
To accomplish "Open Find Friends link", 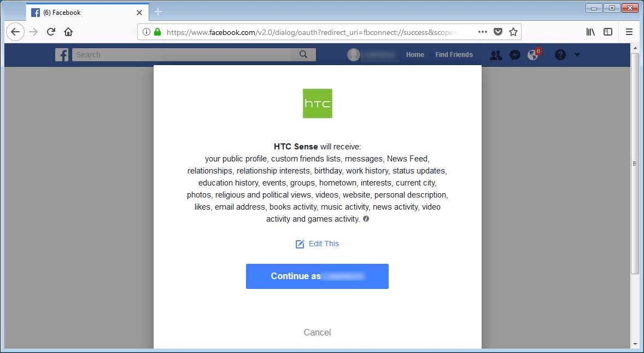I will coord(454,55).
